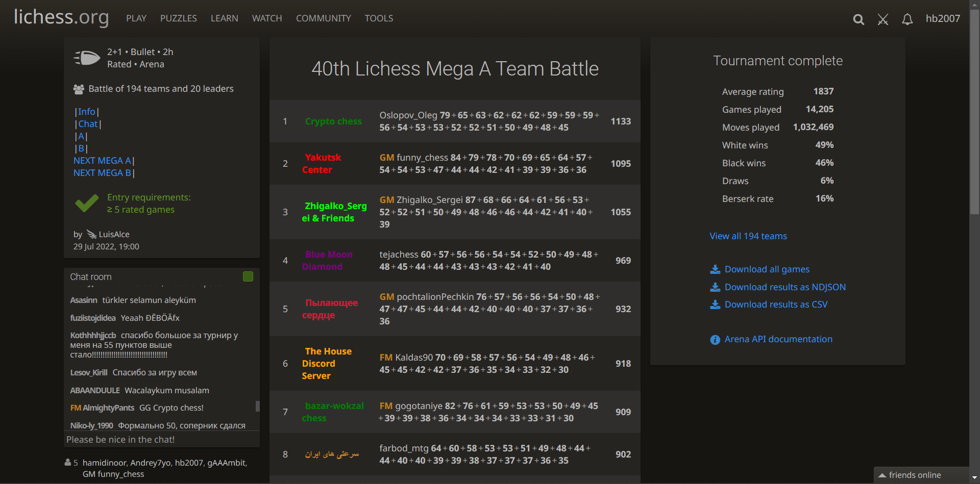Open NEXT MEGA B link
Image resolution: width=980 pixels, height=484 pixels.
pyautogui.click(x=102, y=173)
